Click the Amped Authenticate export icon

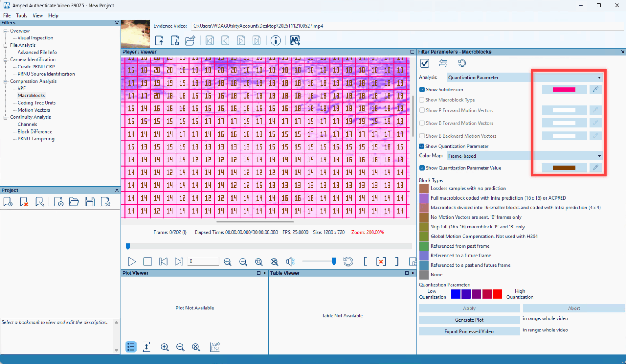[295, 40]
